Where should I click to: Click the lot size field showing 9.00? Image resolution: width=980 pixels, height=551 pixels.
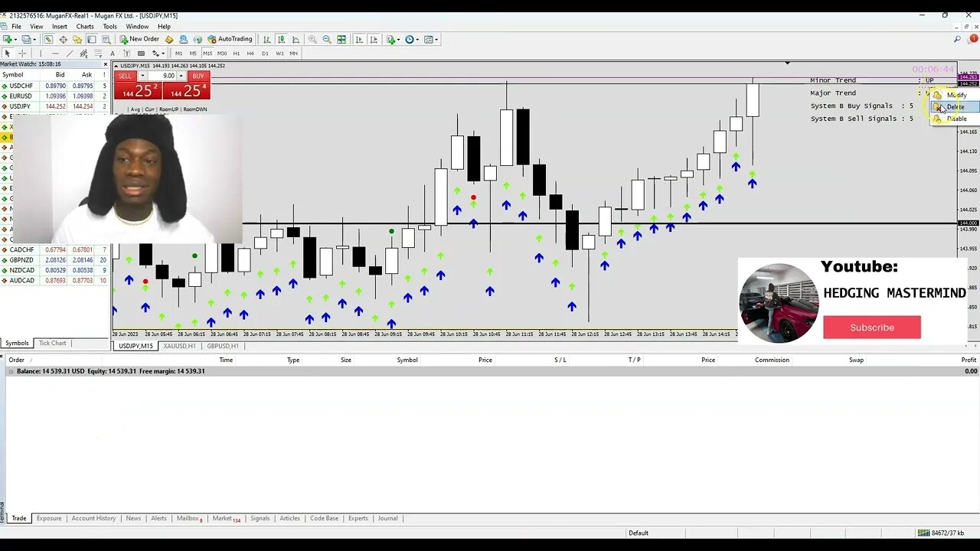coord(162,76)
